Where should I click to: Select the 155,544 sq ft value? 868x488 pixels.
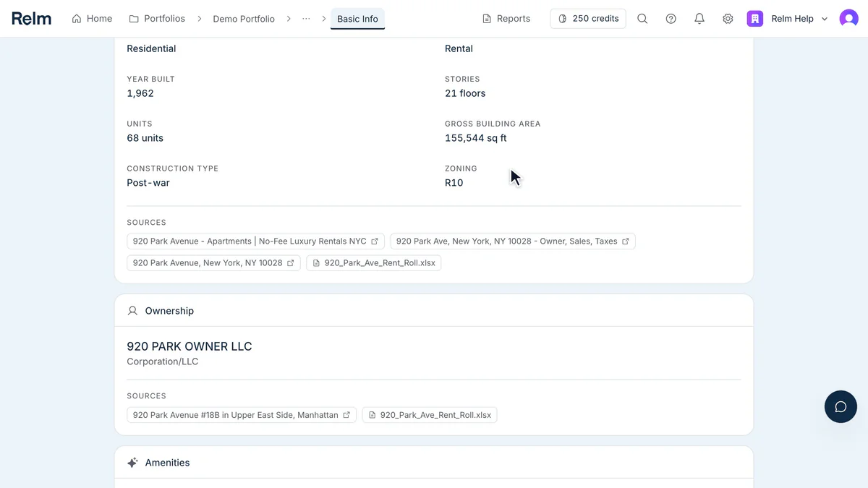click(476, 138)
